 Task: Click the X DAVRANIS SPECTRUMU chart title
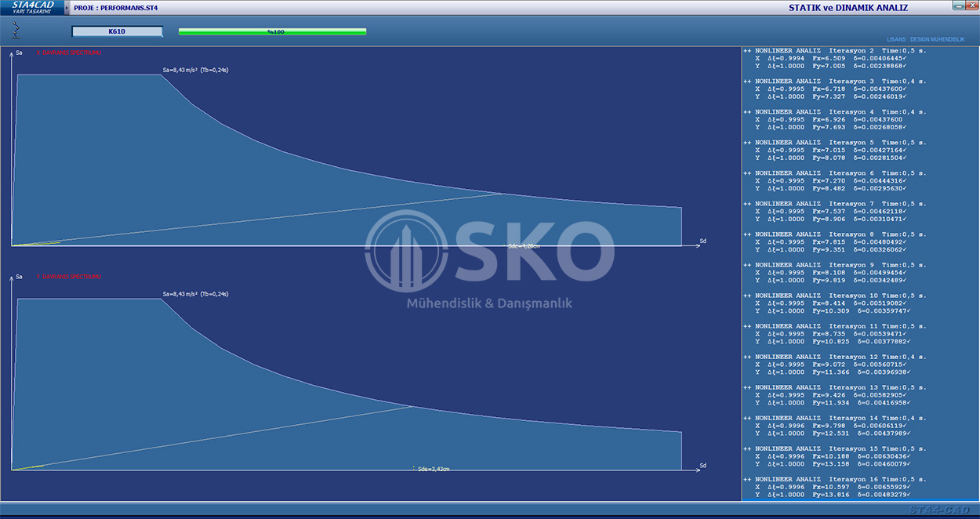69,53
